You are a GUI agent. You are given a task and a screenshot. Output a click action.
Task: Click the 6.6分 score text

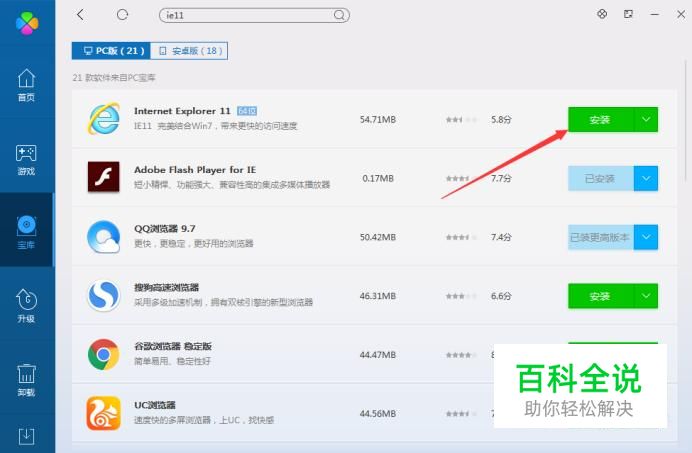tap(501, 296)
